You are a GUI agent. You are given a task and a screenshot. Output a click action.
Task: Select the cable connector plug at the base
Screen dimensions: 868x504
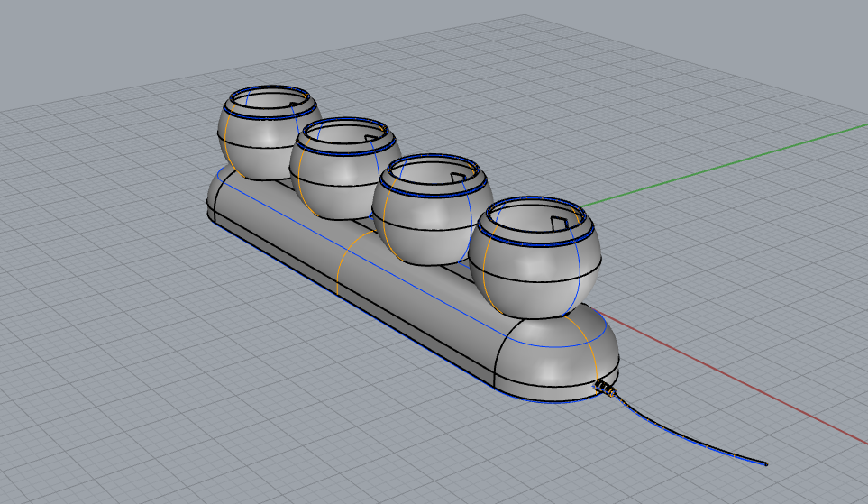[608, 389]
